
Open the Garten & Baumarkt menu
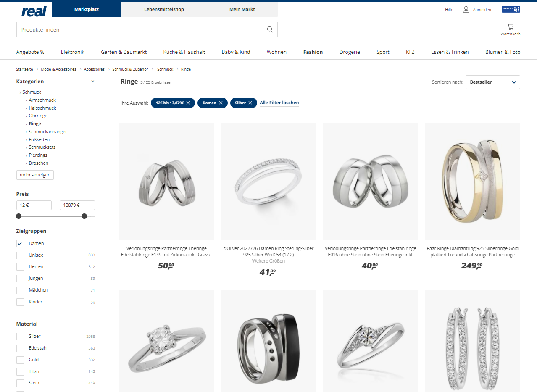click(x=124, y=52)
